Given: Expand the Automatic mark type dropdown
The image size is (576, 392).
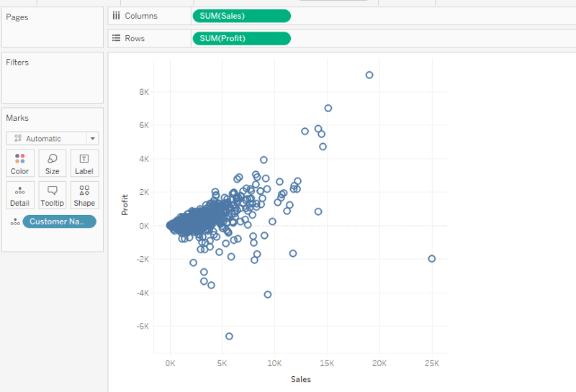Looking at the screenshot, I should pos(92,139).
